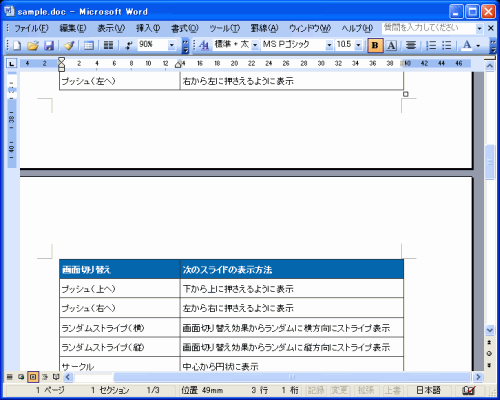Open the 書式(O) menu
Screen dimensions: 500x400
pos(185,28)
